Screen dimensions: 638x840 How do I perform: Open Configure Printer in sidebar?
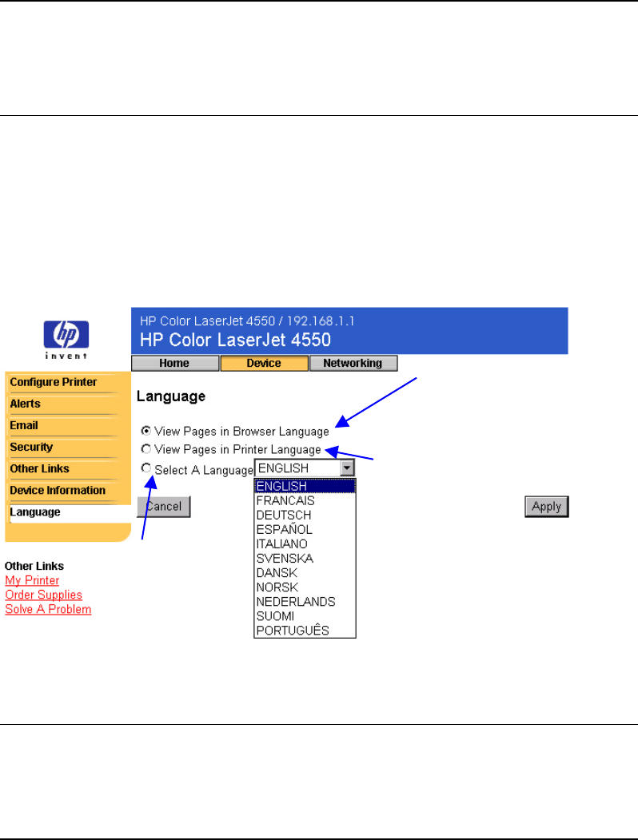tap(53, 382)
